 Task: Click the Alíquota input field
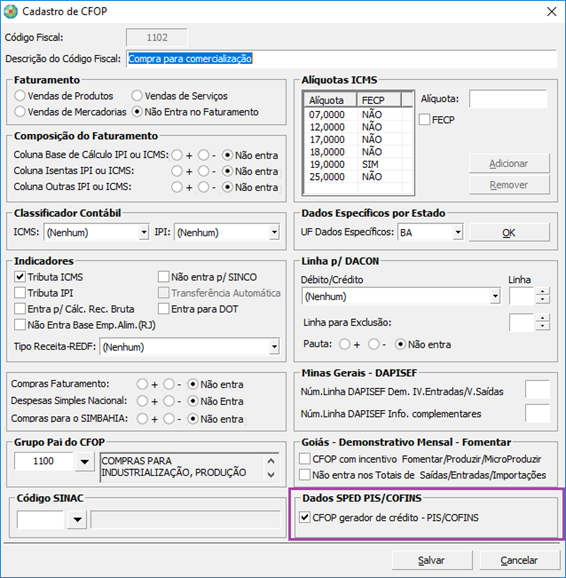tap(508, 99)
